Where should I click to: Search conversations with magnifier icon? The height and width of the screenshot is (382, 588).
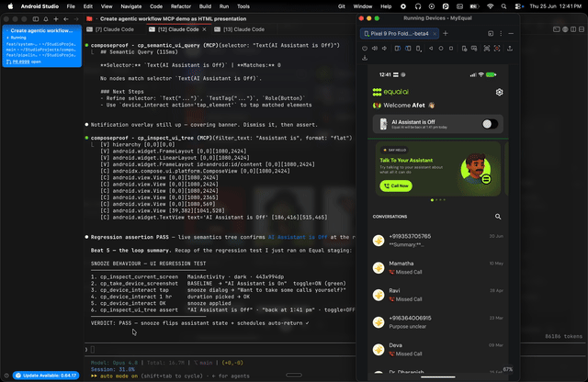click(498, 217)
